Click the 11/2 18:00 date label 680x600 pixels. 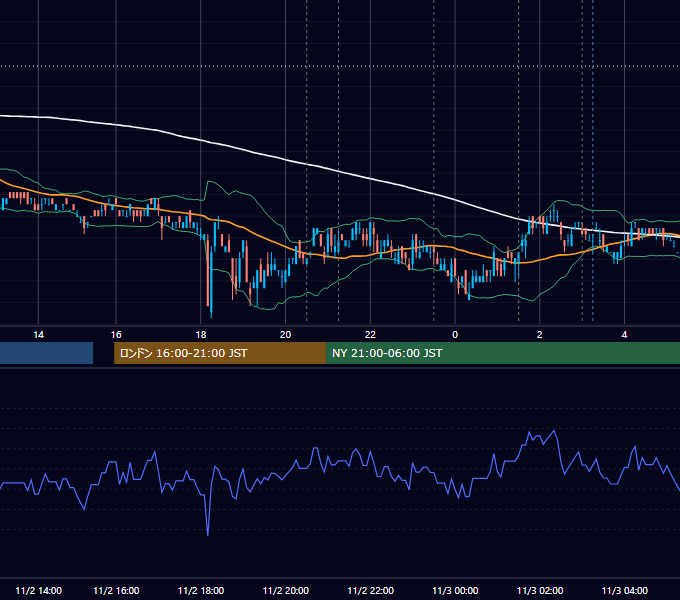coord(201,590)
